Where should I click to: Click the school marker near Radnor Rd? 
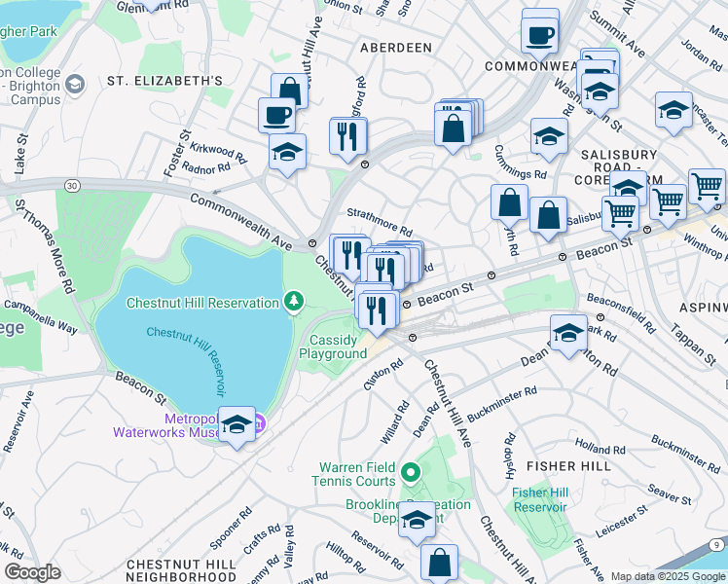[x=287, y=153]
